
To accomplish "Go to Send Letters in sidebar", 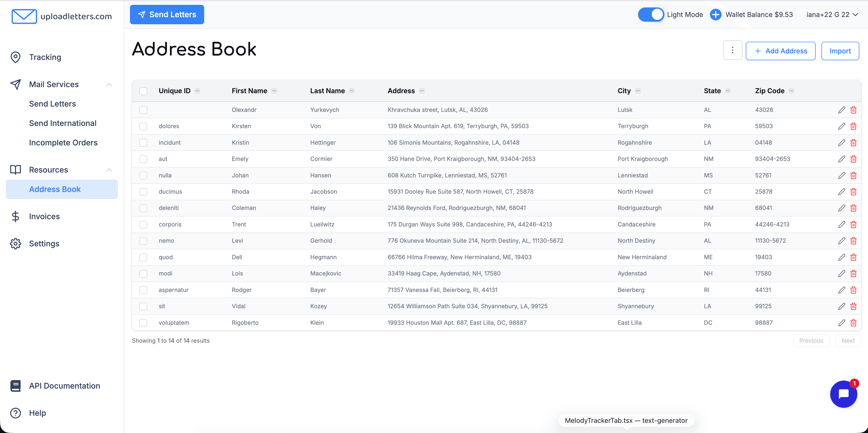I will click(53, 104).
